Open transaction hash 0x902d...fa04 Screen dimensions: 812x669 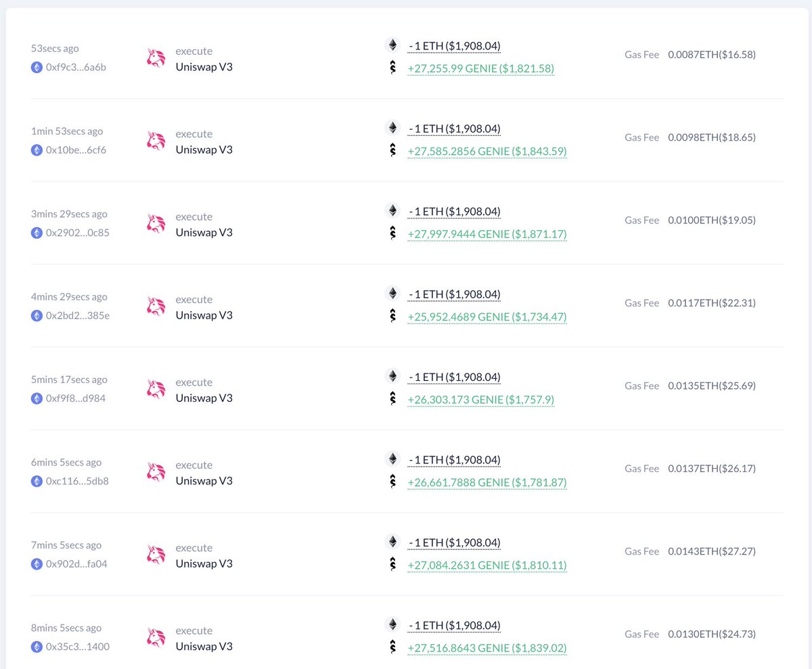[x=76, y=564]
